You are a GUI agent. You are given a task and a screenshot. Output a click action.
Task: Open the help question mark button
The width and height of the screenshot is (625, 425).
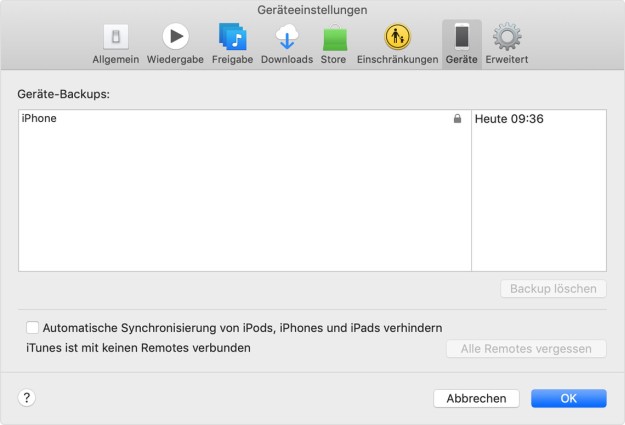click(27, 397)
